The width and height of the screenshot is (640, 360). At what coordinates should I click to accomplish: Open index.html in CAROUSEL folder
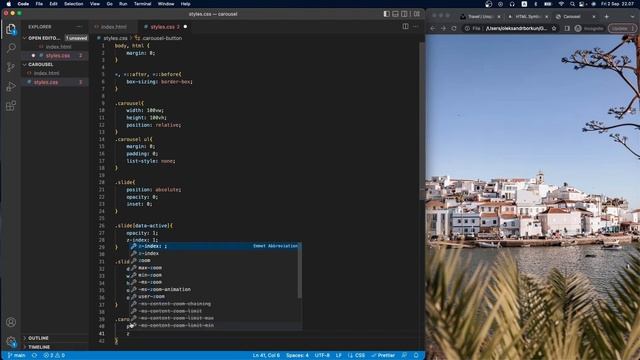[55, 73]
